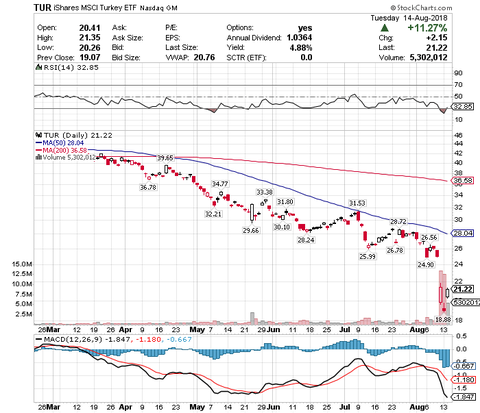The image size is (480, 413).
Task: Click the blue MA(50) line swatch in legend
Action: pyautogui.click(x=38, y=143)
